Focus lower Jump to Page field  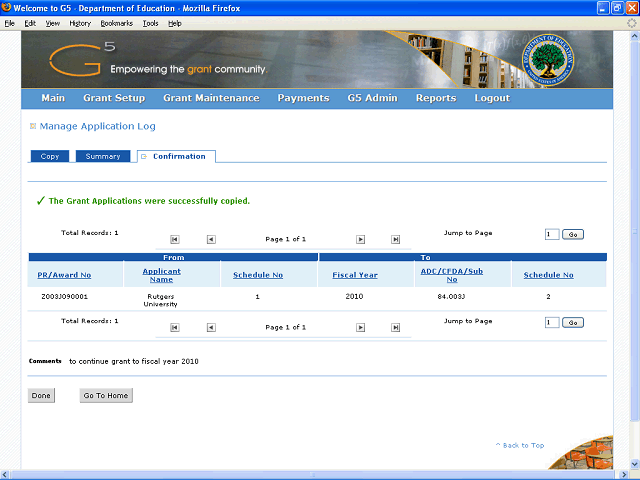[x=552, y=322]
